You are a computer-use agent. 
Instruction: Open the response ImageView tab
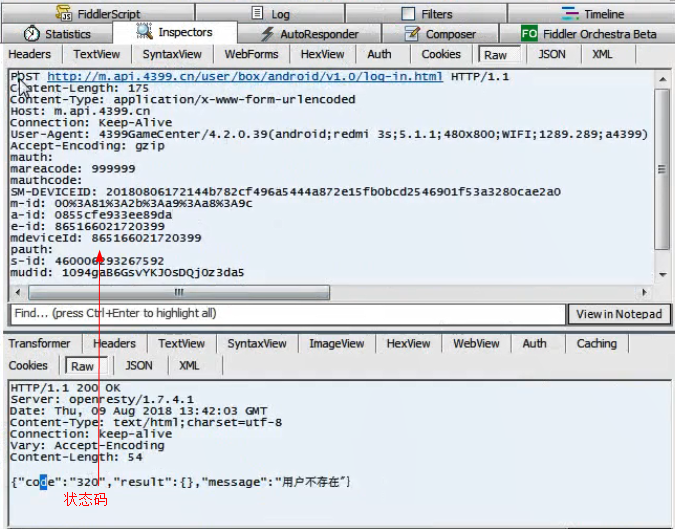coord(337,343)
